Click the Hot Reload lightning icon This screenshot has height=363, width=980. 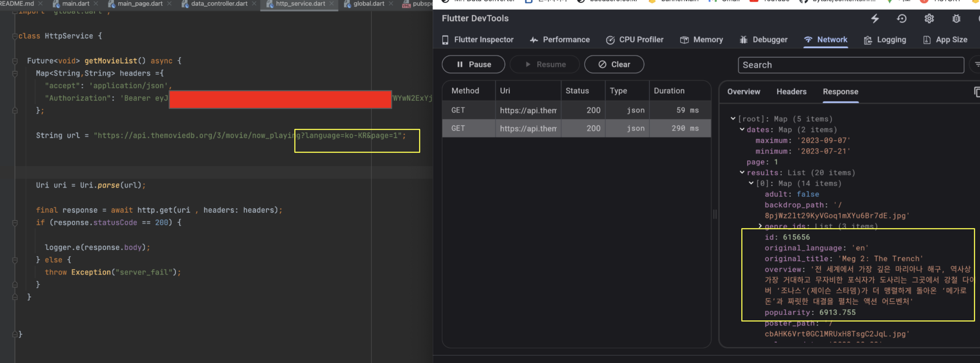pos(875,19)
